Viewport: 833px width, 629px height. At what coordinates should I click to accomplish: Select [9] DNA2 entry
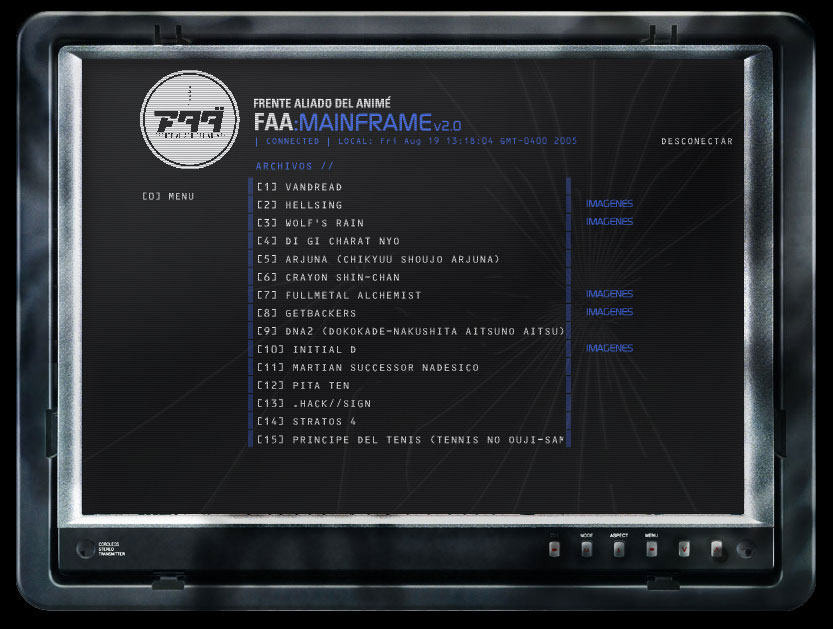(x=411, y=332)
